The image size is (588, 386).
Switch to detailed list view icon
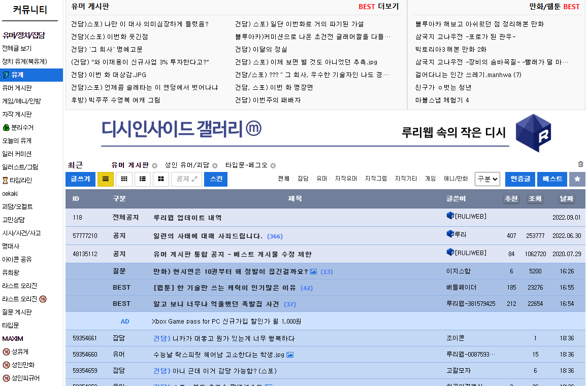[143, 179]
